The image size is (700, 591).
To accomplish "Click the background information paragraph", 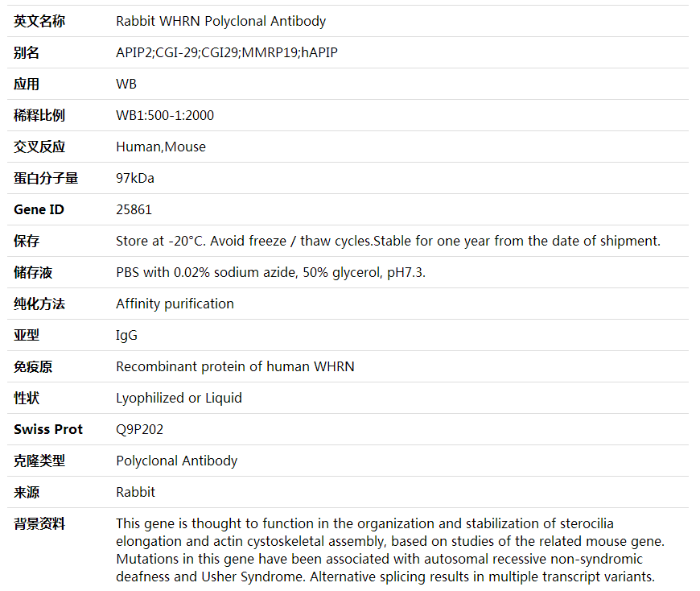I will pos(389,550).
